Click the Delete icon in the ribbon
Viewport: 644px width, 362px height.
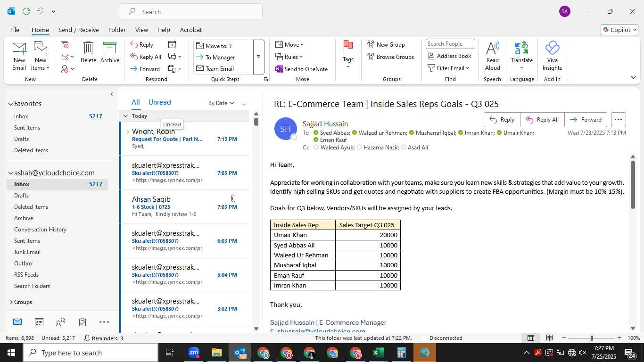pyautogui.click(x=88, y=52)
